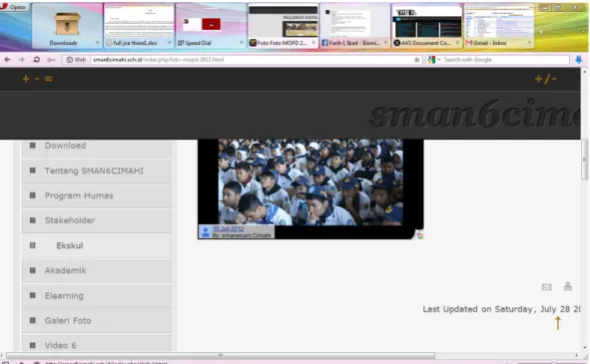Open the Google search engine dropdown

click(x=433, y=60)
